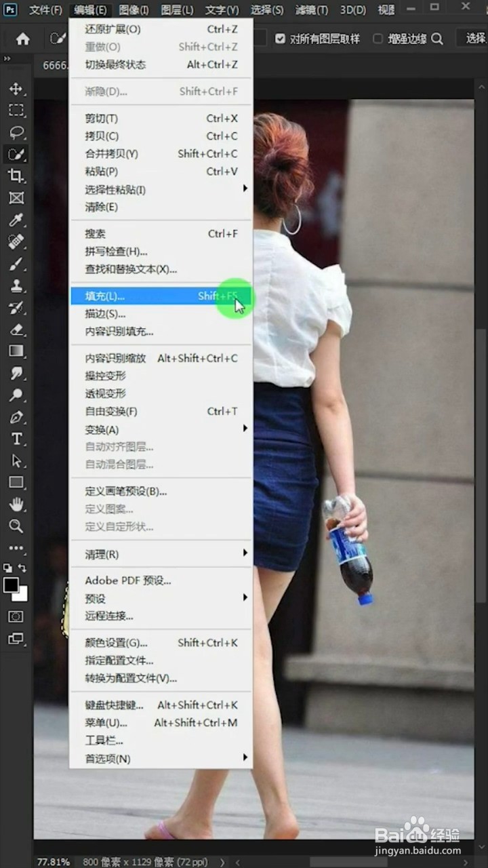Select the History Brush tool
This screenshot has width=488, height=868.
[16, 307]
